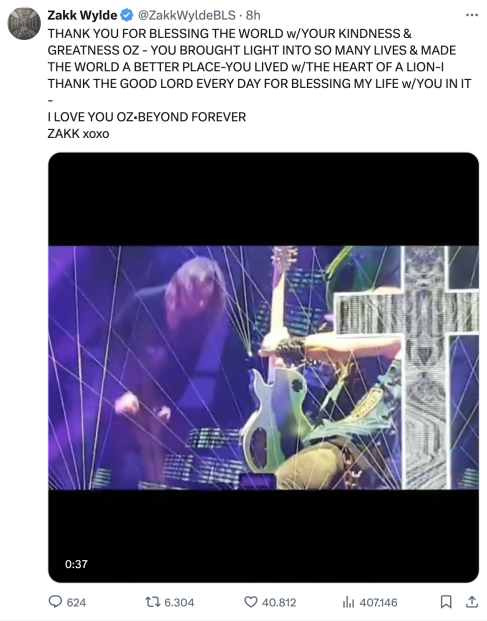The height and width of the screenshot is (621, 487).
Task: Click the 624 replies count
Action: (x=76, y=602)
